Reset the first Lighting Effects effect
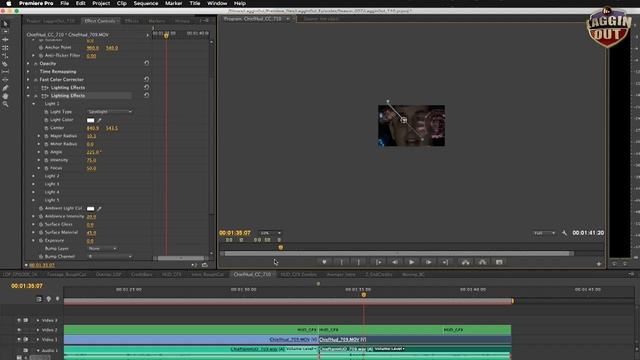 pos(147,87)
